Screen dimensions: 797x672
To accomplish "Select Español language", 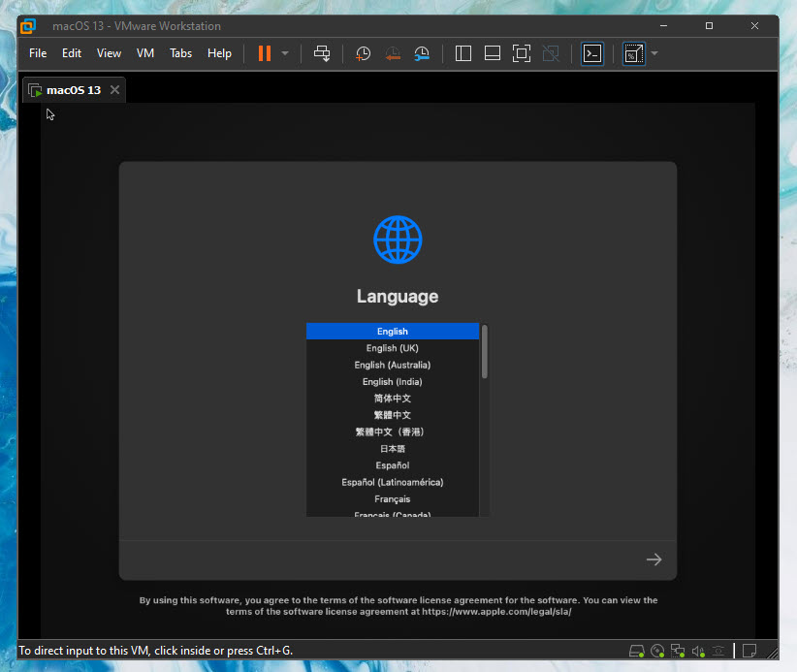I will [x=393, y=465].
